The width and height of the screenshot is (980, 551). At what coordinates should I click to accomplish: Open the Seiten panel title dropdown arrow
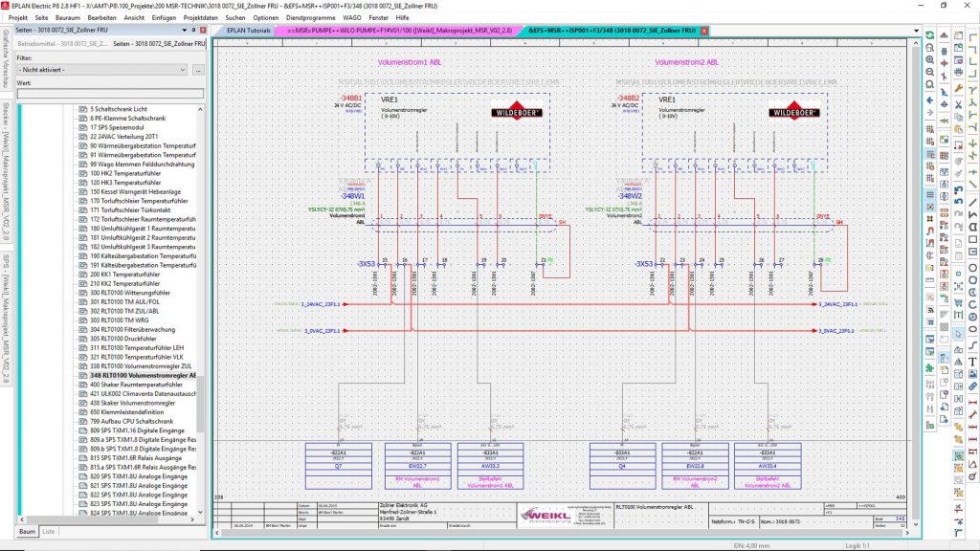pos(183,29)
